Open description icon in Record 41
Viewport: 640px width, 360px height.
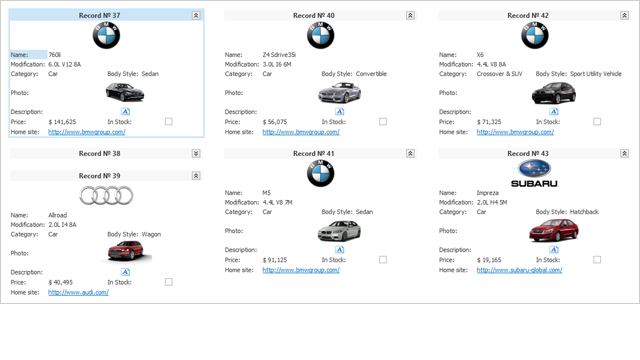[340, 249]
